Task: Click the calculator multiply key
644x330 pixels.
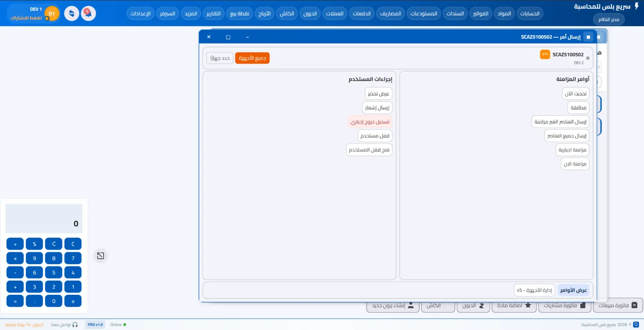Action: pyautogui.click(x=15, y=258)
